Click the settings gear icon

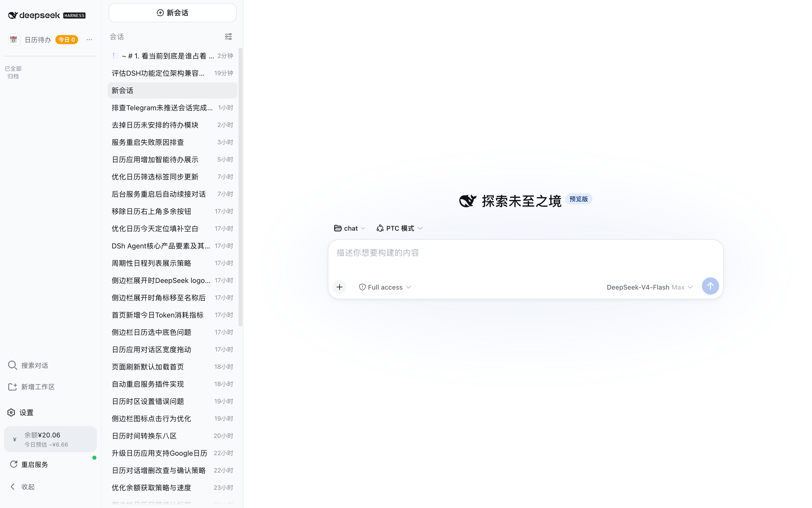click(x=11, y=412)
